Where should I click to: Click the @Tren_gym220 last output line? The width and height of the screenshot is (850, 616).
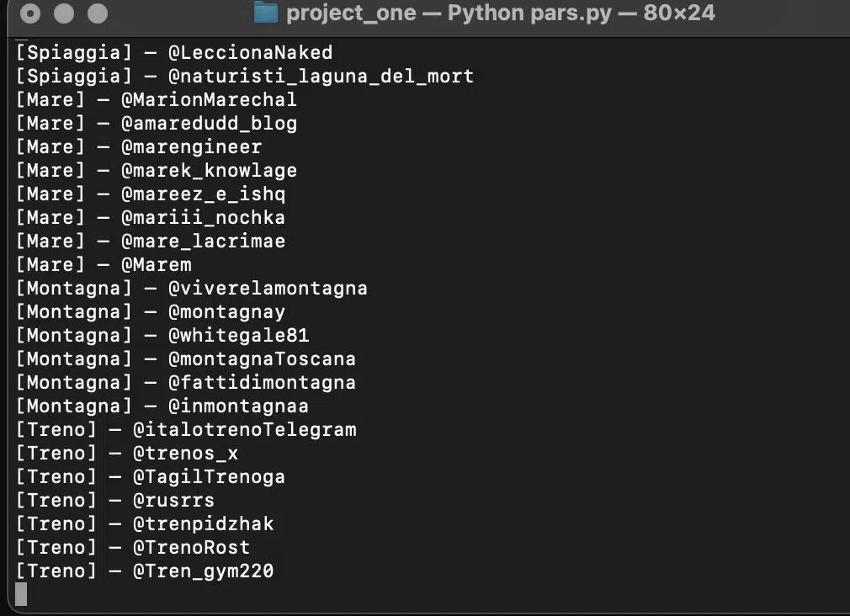pyautogui.click(x=145, y=571)
